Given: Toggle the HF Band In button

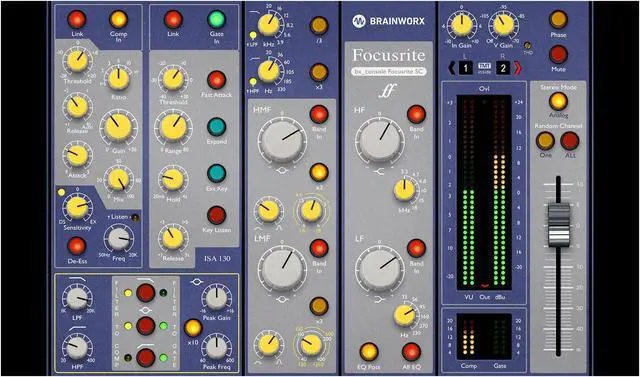Looking at the screenshot, I should [416, 115].
